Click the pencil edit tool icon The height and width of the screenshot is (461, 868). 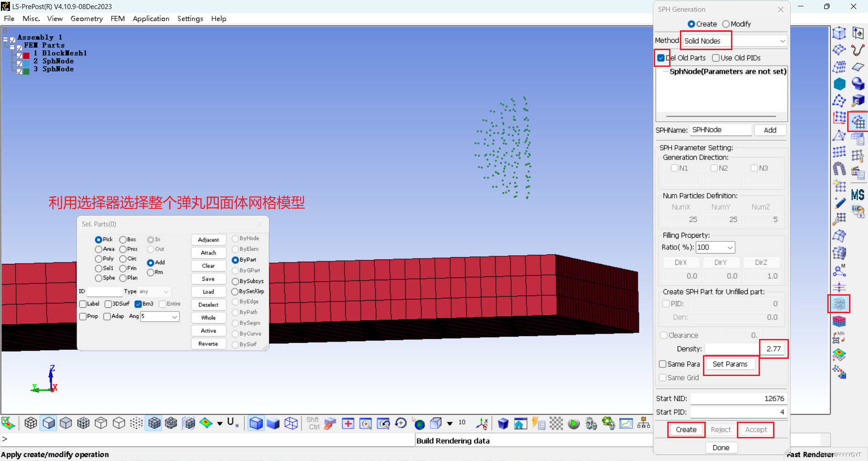click(840, 203)
